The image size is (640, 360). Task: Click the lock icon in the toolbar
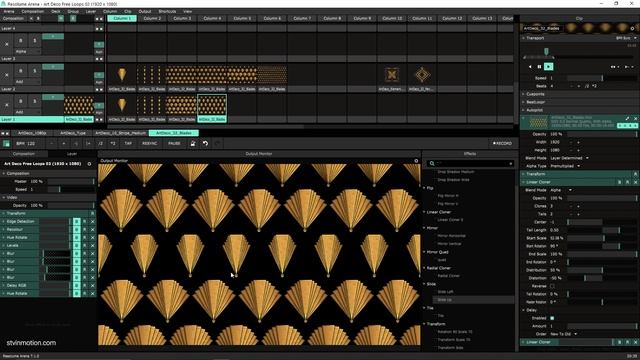pyautogui.click(x=193, y=143)
